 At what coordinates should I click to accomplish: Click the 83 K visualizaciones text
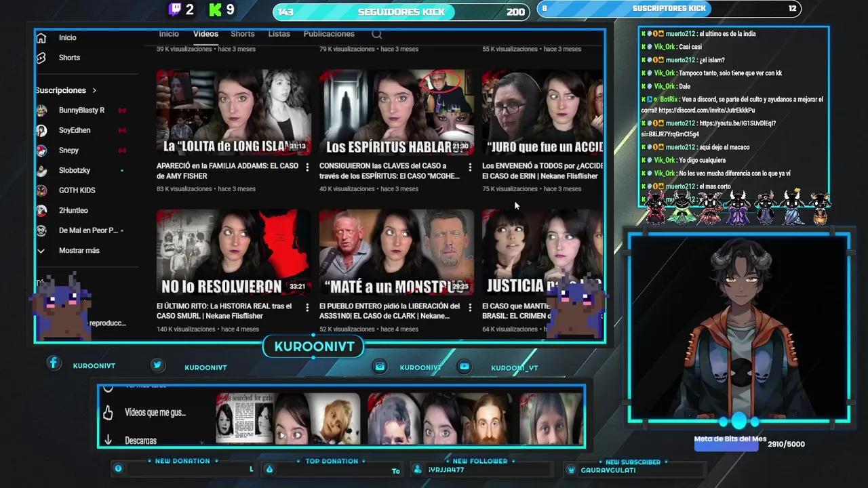click(x=184, y=189)
